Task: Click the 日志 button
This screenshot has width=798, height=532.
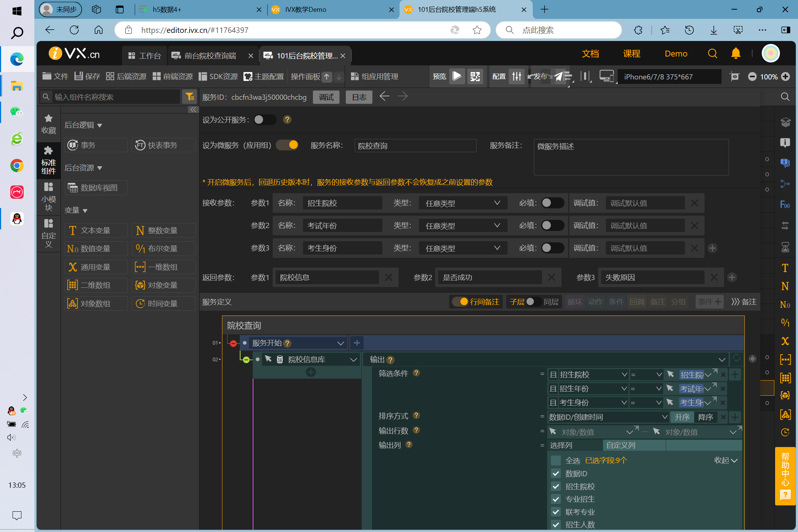Action: 359,97
